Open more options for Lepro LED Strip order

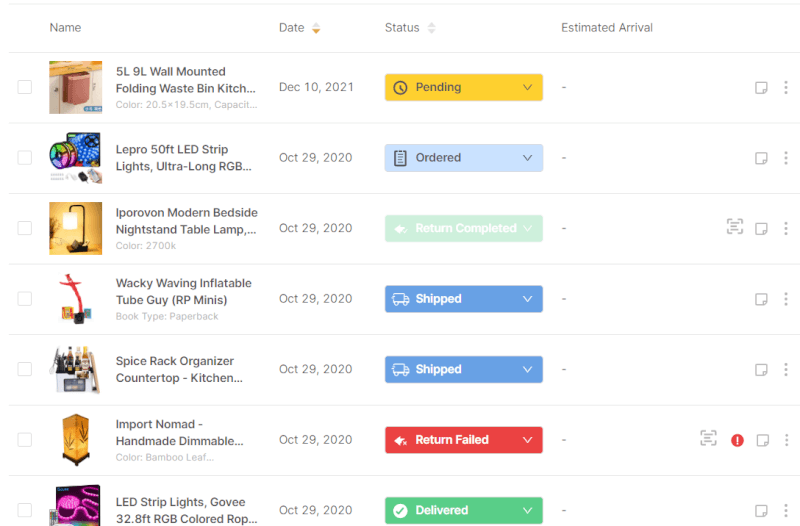pyautogui.click(x=786, y=158)
